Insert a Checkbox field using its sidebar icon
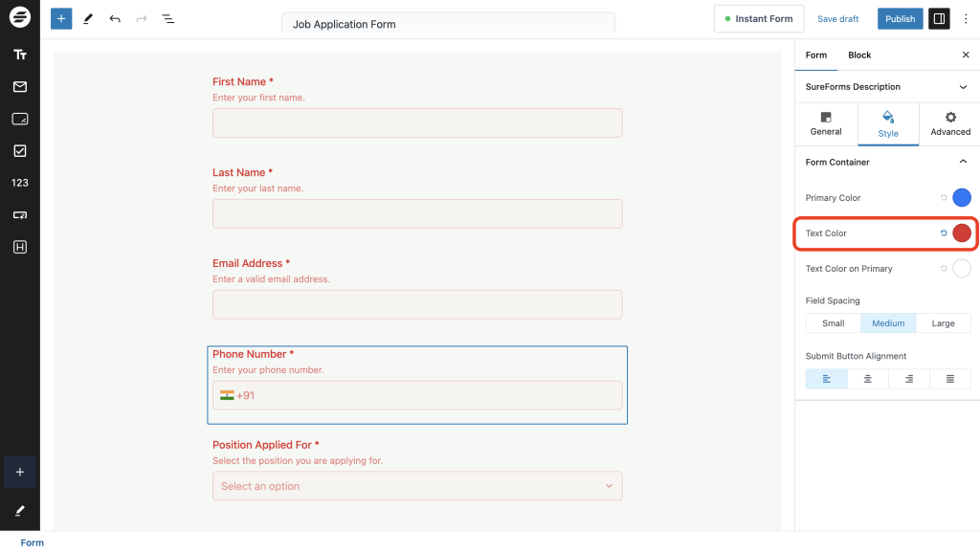 click(x=19, y=150)
